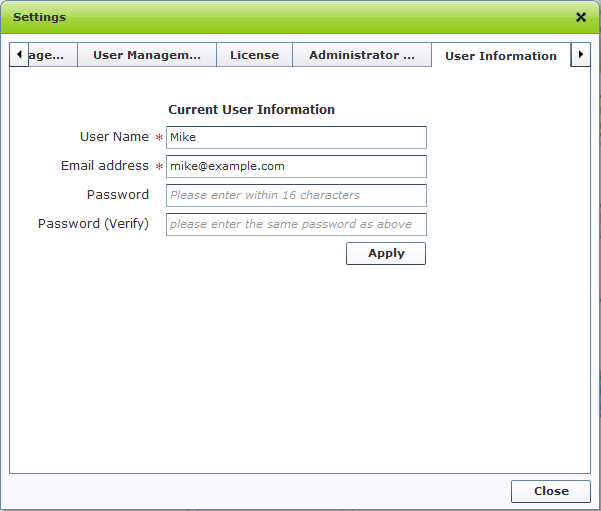Click the Close button at the bottom
Screen dimensions: 601x511
point(551,491)
